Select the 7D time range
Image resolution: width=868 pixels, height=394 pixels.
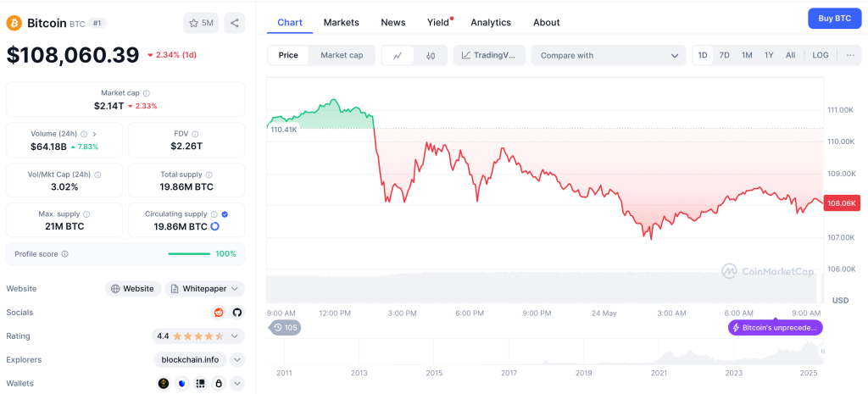coord(725,55)
